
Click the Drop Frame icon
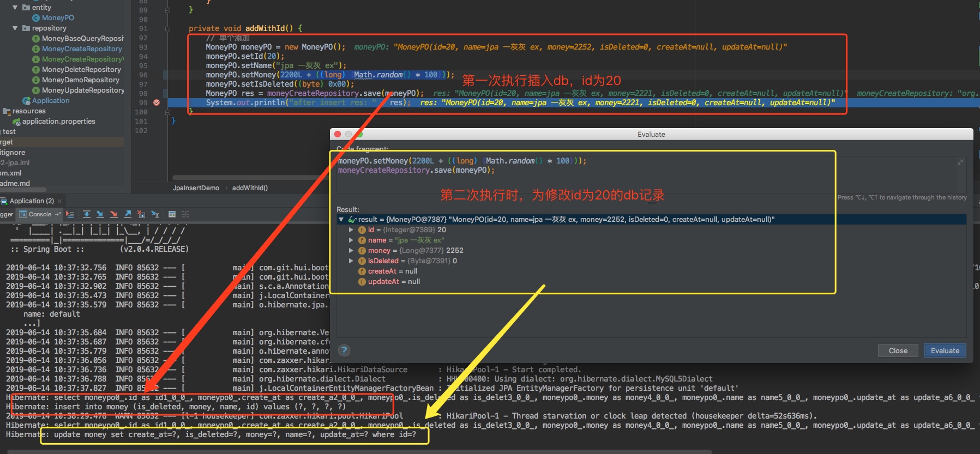pyautogui.click(x=141, y=214)
